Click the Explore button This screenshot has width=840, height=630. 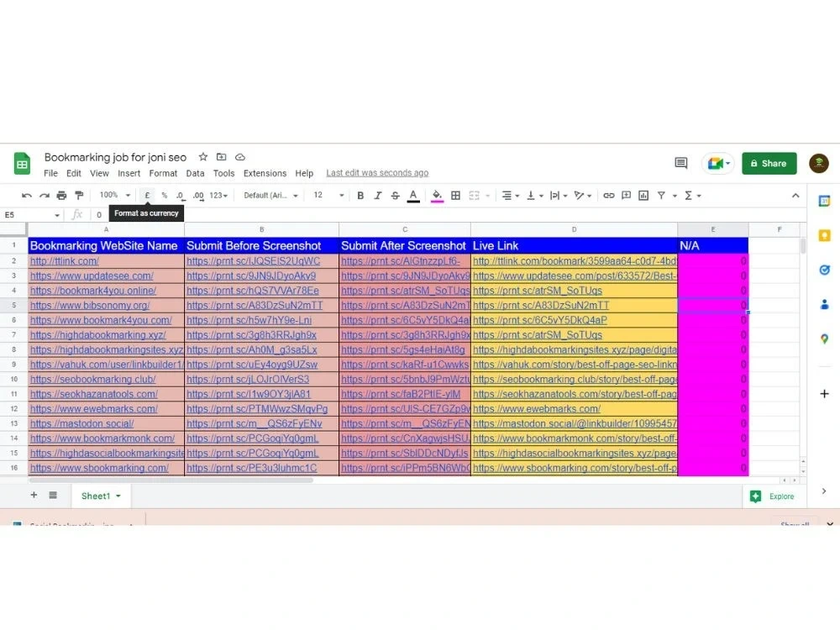[x=773, y=496]
